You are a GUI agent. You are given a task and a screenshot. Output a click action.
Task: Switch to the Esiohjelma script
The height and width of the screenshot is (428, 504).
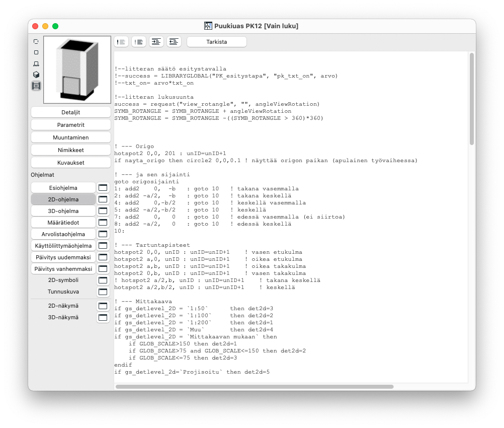[x=63, y=188]
